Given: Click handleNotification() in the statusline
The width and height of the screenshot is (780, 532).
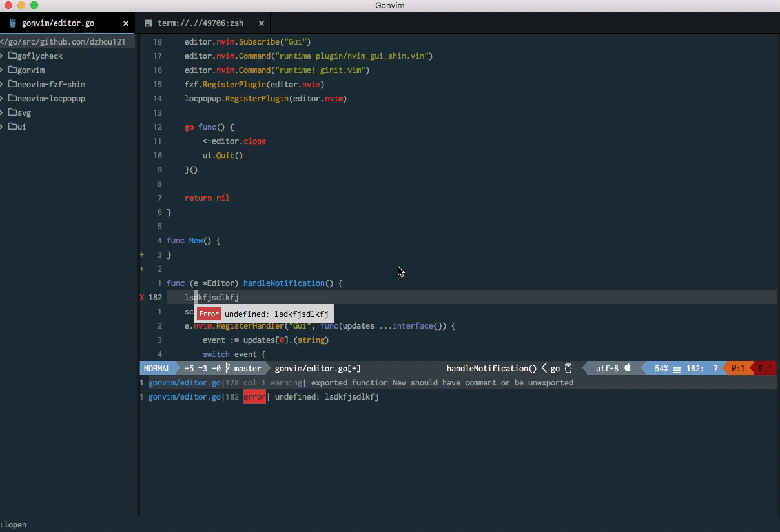Looking at the screenshot, I should [491, 369].
